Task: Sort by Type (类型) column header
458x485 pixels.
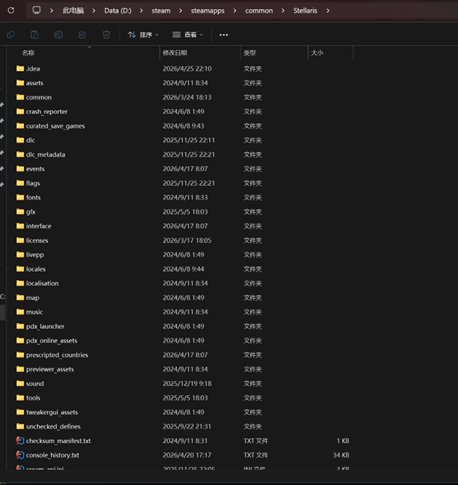Action: click(x=250, y=53)
